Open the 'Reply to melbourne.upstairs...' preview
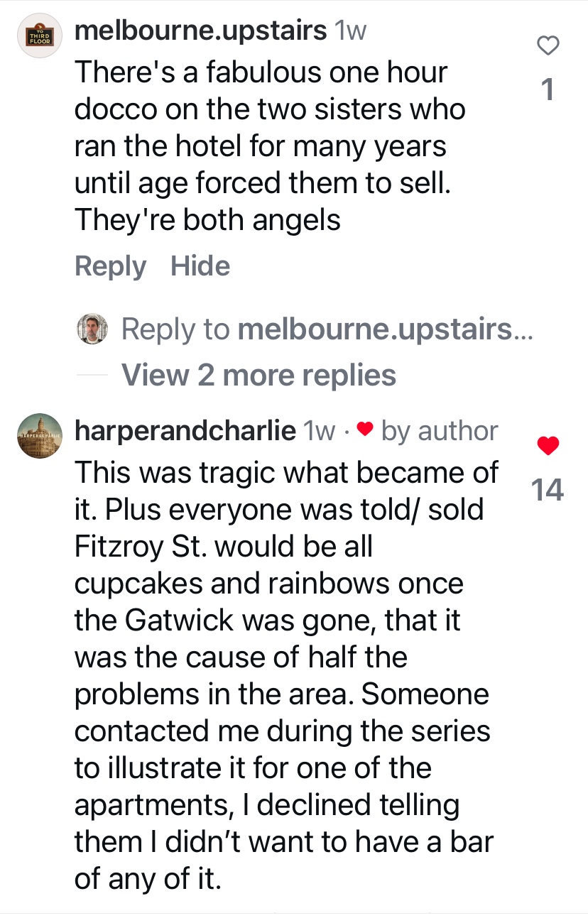Screen dimensions: 588x923 [x=326, y=329]
